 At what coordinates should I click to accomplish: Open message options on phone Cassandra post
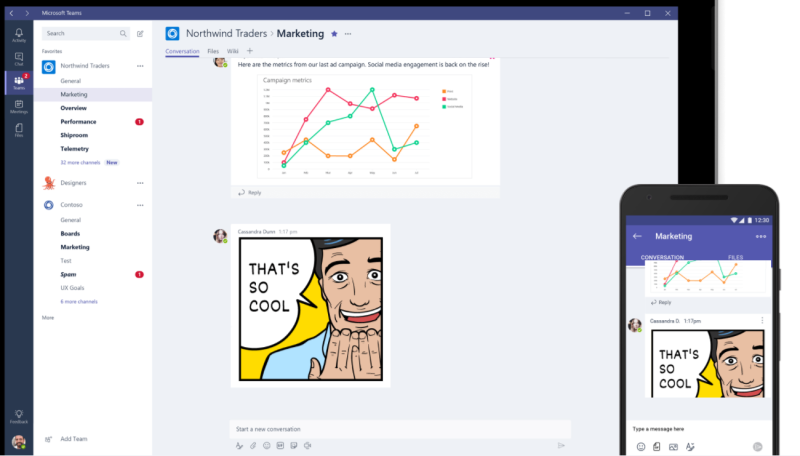[x=762, y=320]
